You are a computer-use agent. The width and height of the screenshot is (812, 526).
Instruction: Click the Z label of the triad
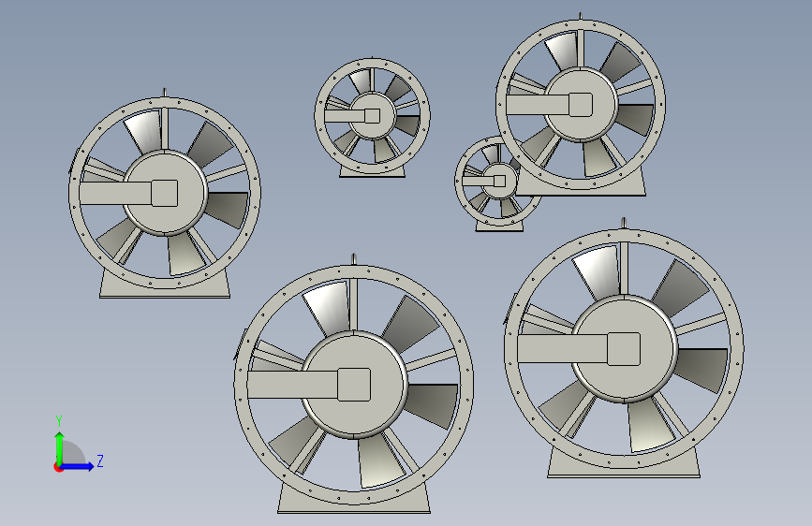coord(100,460)
